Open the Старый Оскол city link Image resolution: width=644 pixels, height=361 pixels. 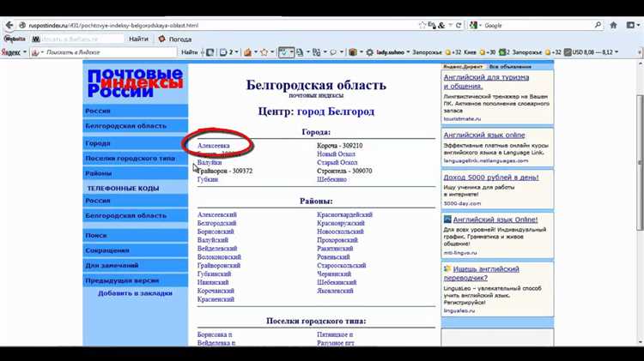[337, 162]
